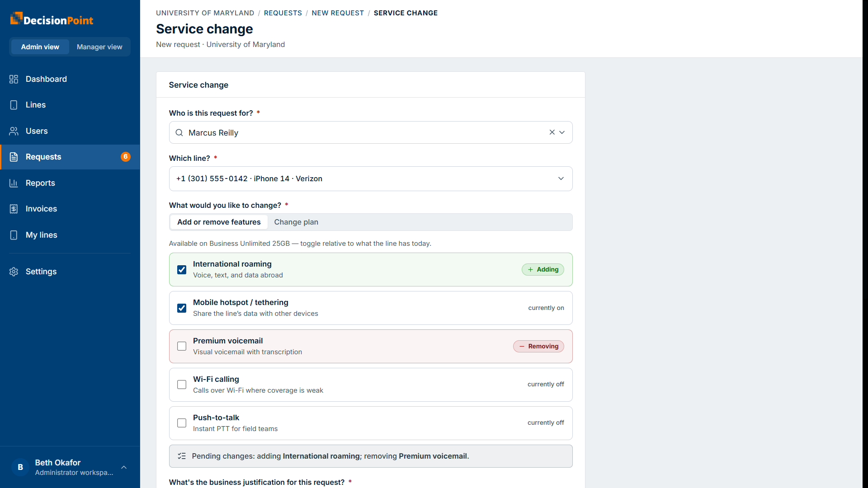Follow the NEW REQUEST breadcrumb link

coord(338,13)
